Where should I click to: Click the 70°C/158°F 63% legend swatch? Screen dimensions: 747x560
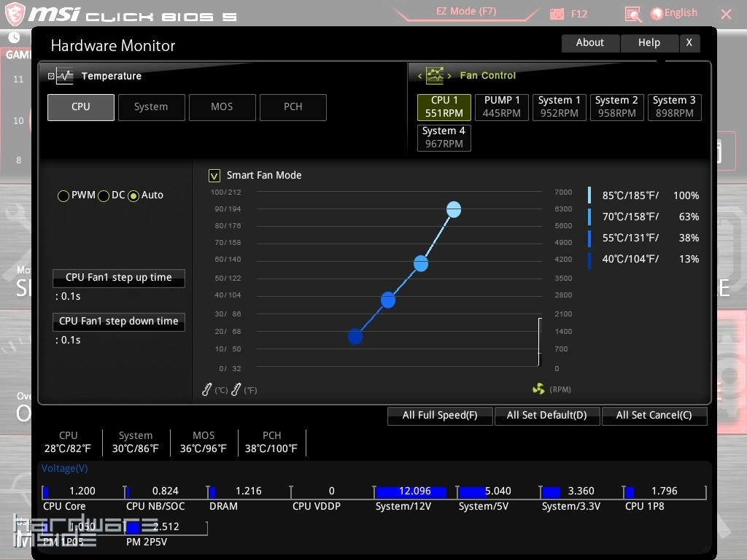click(x=589, y=217)
